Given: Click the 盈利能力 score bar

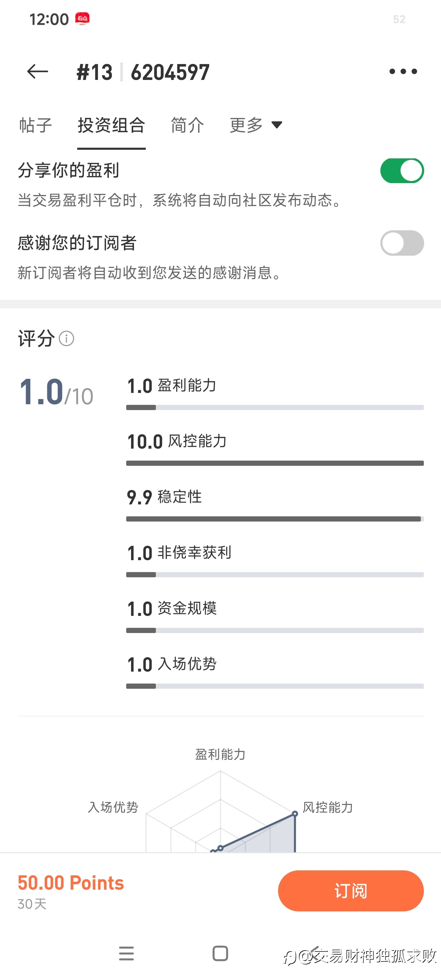Looking at the screenshot, I should click(x=275, y=407).
